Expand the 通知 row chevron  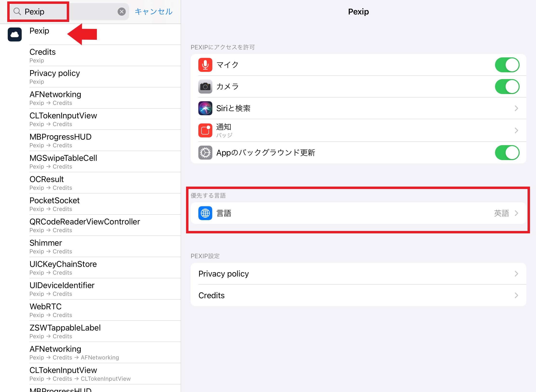[x=516, y=130]
